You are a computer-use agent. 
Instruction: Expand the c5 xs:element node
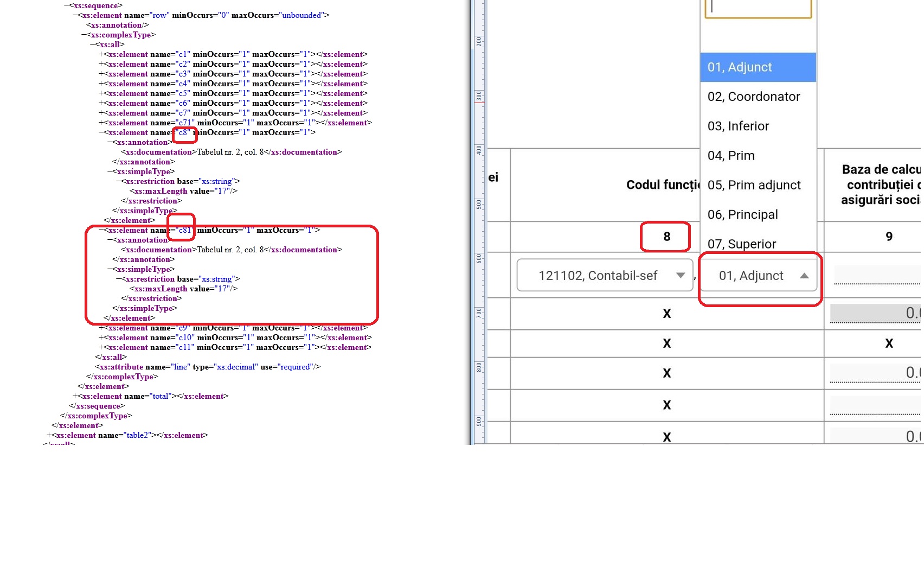[x=101, y=93]
